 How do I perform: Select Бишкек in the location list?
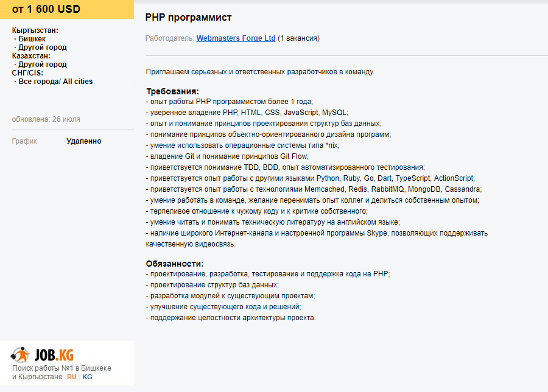(32, 39)
